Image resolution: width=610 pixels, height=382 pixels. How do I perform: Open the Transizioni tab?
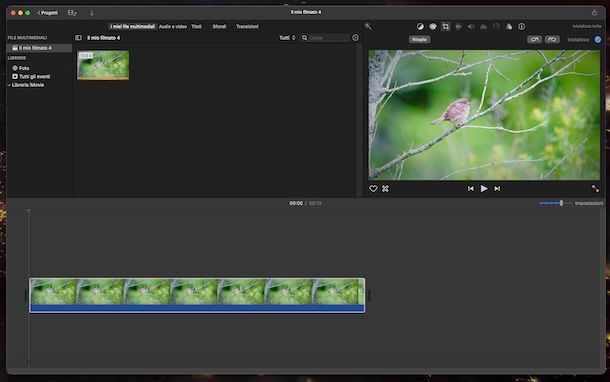(x=247, y=26)
